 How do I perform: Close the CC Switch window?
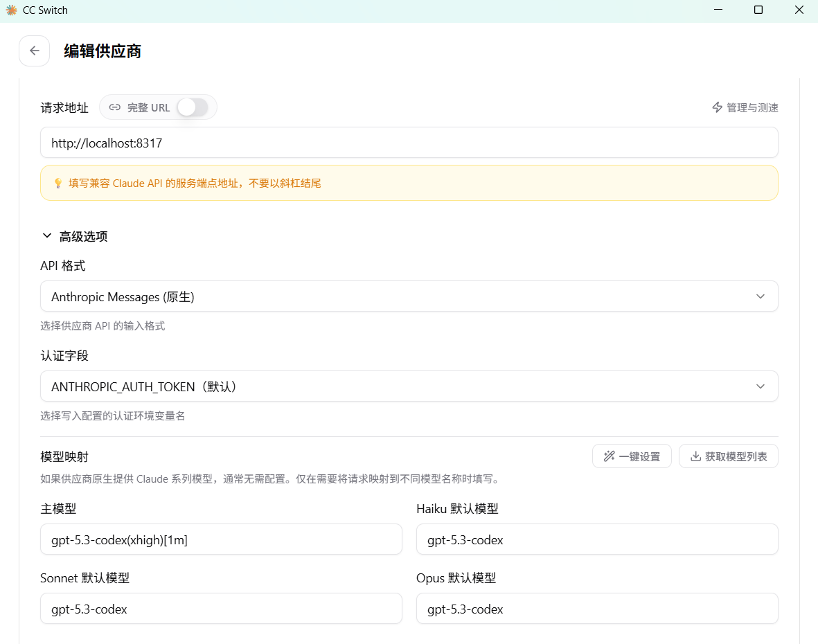pos(799,10)
